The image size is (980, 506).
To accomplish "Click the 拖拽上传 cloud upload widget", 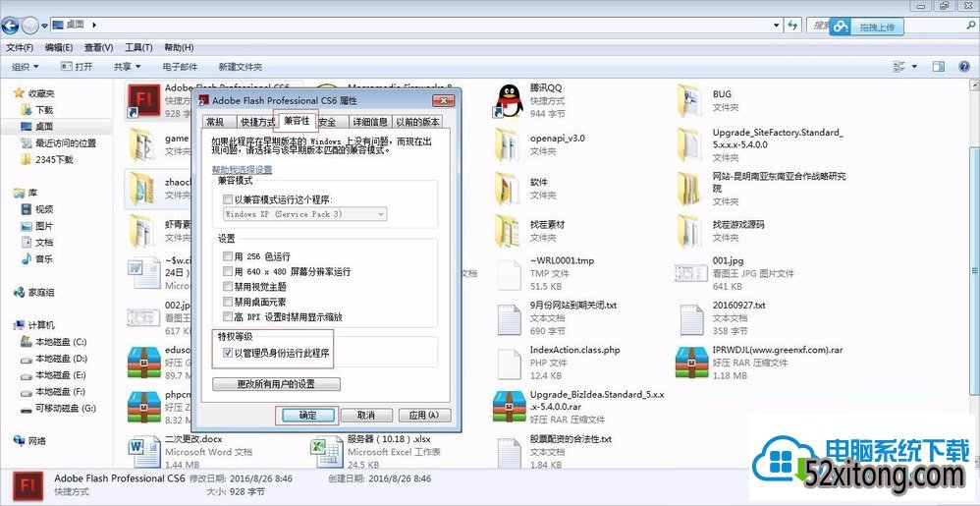I will coord(866,27).
